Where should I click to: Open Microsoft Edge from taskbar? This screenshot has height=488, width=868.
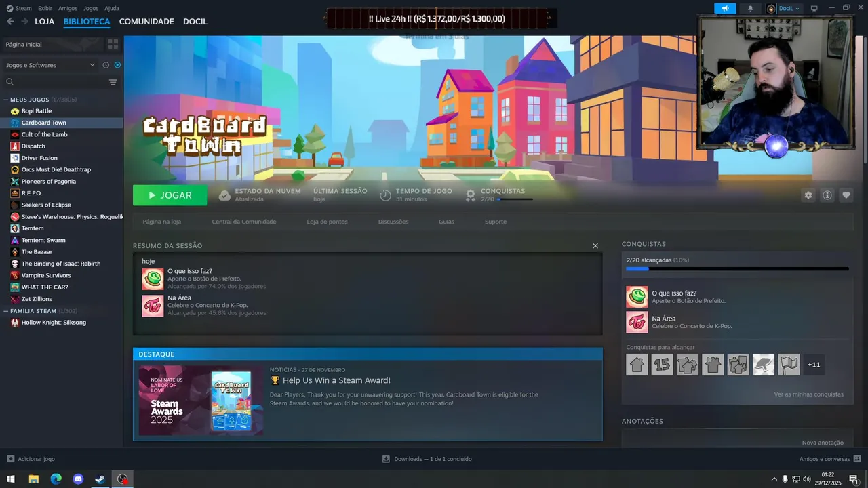pos(56,479)
